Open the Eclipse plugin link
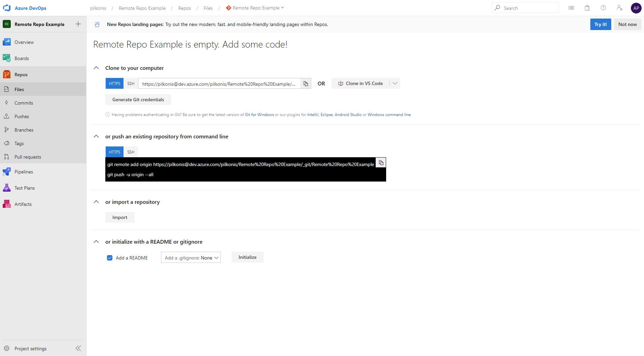644x356 pixels. tap(326, 115)
